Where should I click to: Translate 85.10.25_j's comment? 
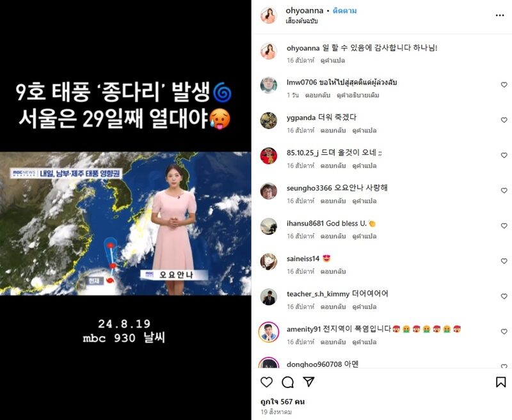[x=364, y=166]
